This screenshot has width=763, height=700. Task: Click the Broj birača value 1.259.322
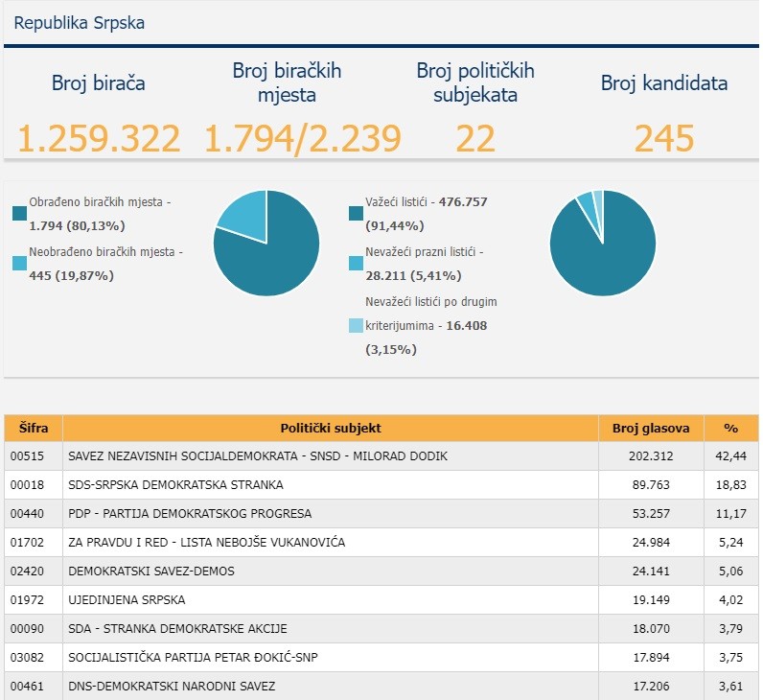(99, 139)
